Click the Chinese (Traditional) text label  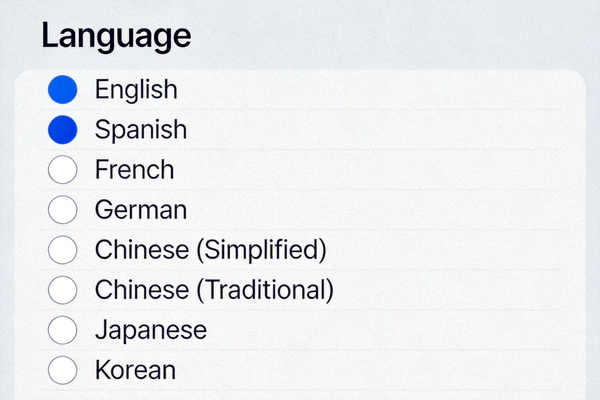[214, 290]
